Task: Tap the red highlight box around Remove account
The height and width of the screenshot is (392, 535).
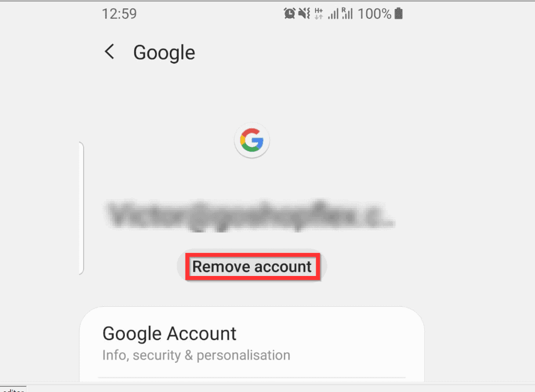Action: [252, 267]
